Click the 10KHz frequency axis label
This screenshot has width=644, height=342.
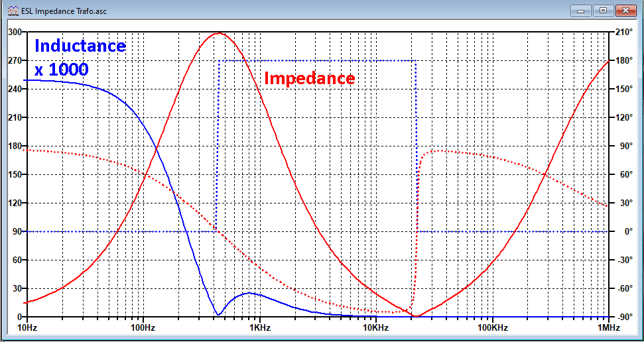coord(376,328)
